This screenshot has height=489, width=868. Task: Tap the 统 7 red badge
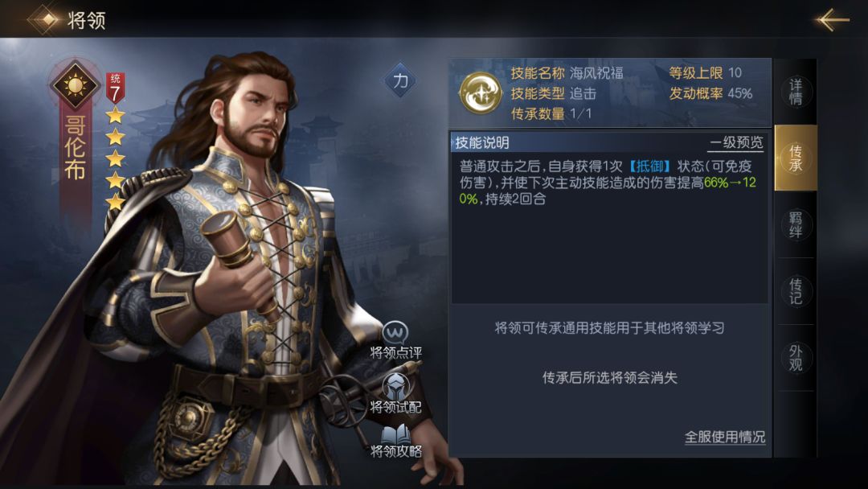tap(115, 88)
